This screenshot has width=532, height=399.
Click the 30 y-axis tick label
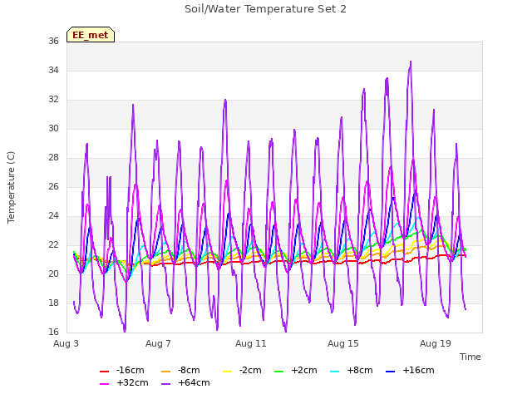[x=53, y=128]
